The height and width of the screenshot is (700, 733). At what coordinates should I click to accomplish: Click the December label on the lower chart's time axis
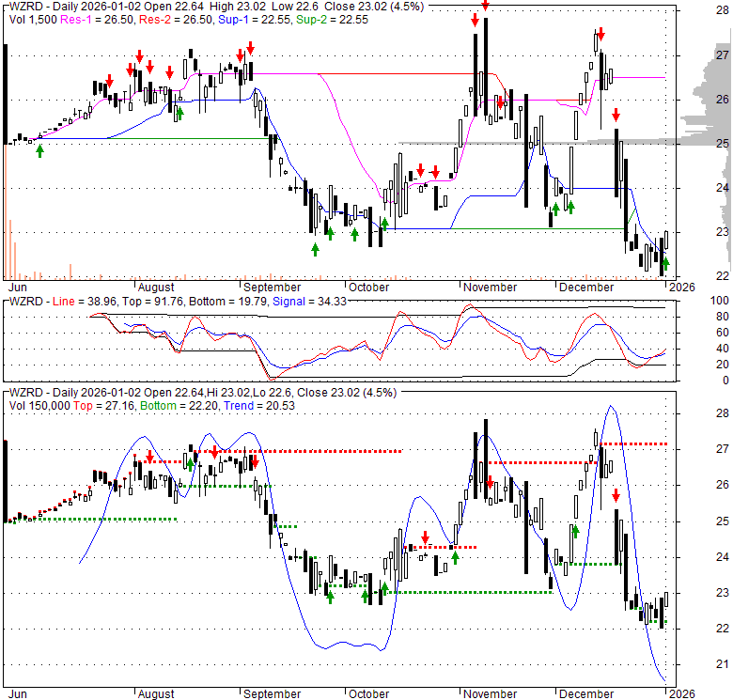586,694
